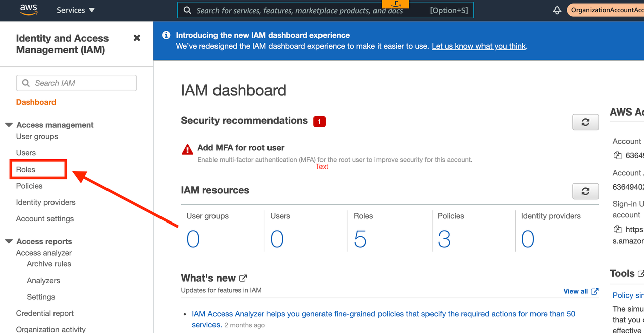This screenshot has width=644, height=333.
Task: Open Settings under Access analyzer
Action: [41, 297]
